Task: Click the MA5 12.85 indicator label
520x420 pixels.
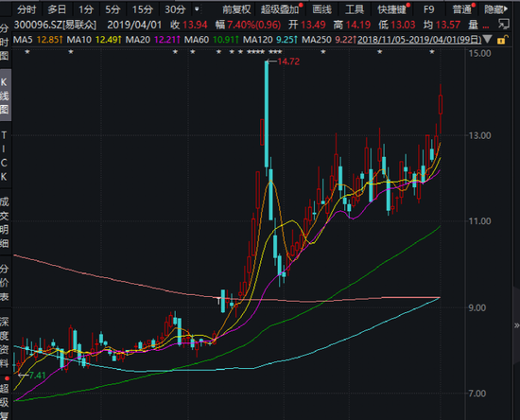Action: coord(38,40)
